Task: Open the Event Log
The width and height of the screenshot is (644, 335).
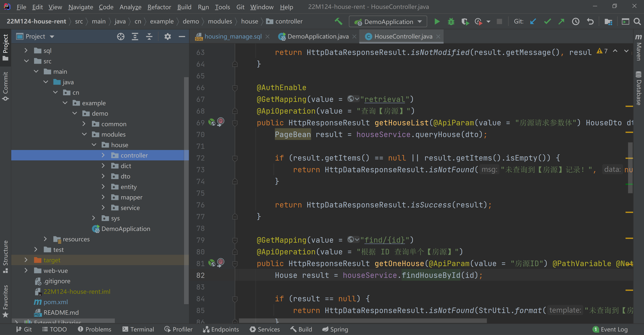Action: [610, 329]
